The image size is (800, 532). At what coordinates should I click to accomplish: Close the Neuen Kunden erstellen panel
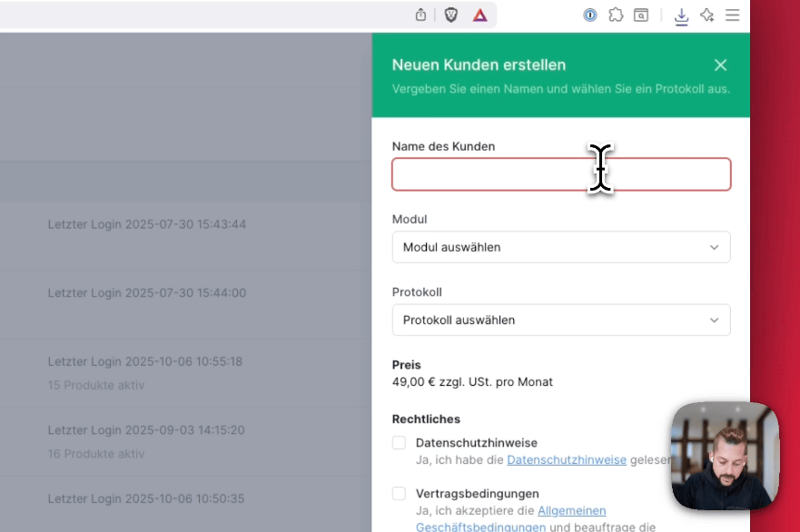coord(720,65)
